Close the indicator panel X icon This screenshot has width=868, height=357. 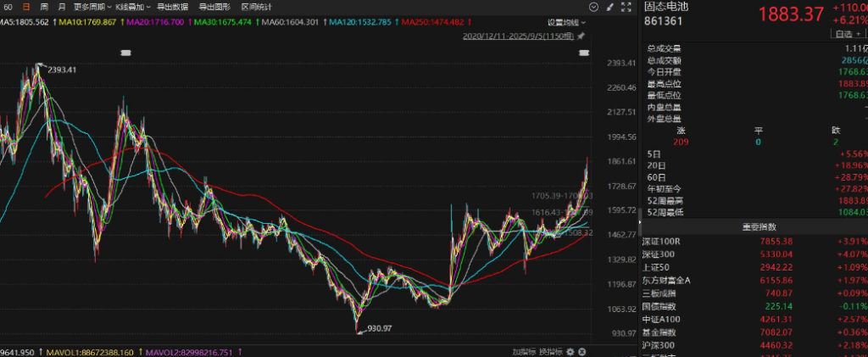click(582, 351)
